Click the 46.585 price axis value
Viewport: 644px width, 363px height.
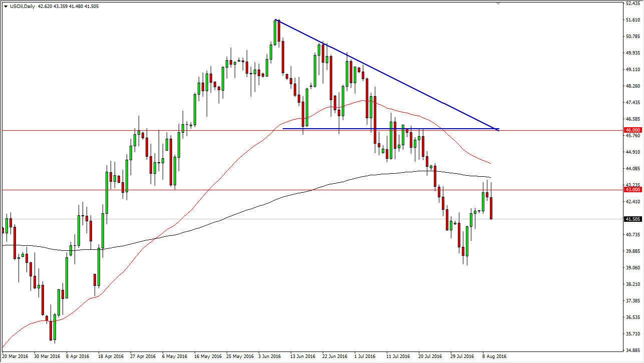click(633, 119)
